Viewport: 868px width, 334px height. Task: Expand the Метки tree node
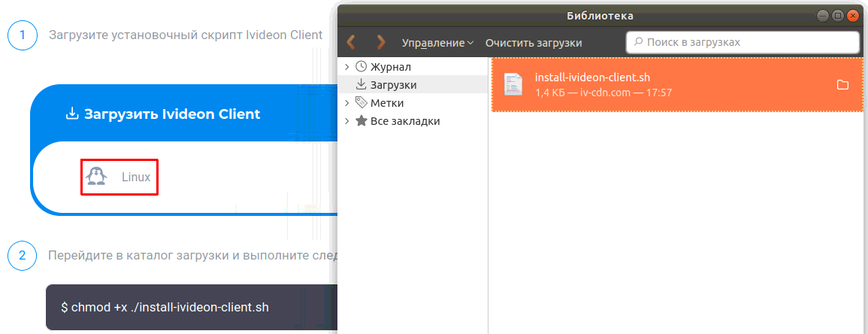[347, 103]
